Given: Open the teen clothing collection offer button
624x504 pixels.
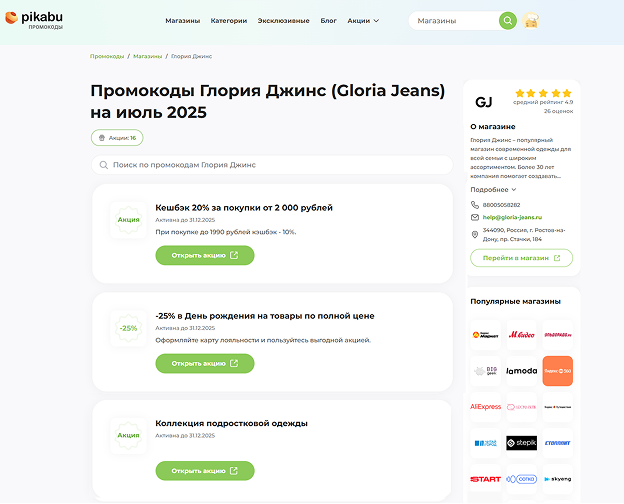Looking at the screenshot, I should tap(205, 471).
